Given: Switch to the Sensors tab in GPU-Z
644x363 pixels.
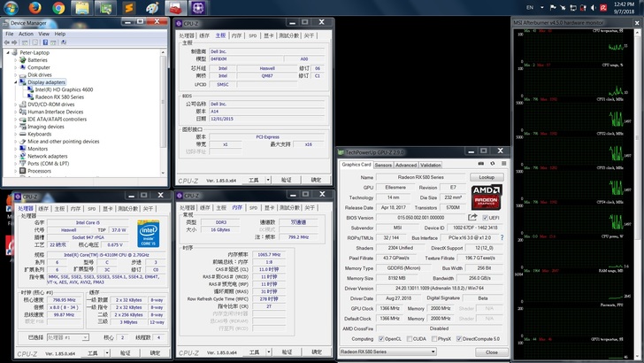Looking at the screenshot, I should [383, 165].
